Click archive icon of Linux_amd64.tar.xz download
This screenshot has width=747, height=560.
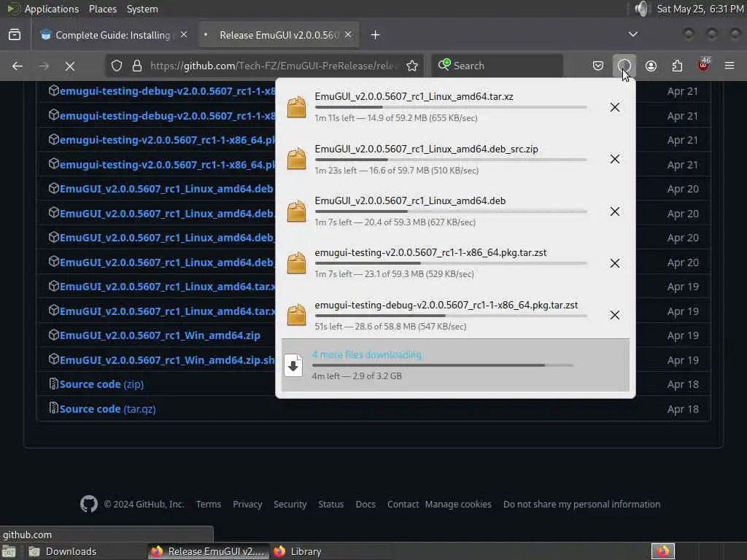296,107
